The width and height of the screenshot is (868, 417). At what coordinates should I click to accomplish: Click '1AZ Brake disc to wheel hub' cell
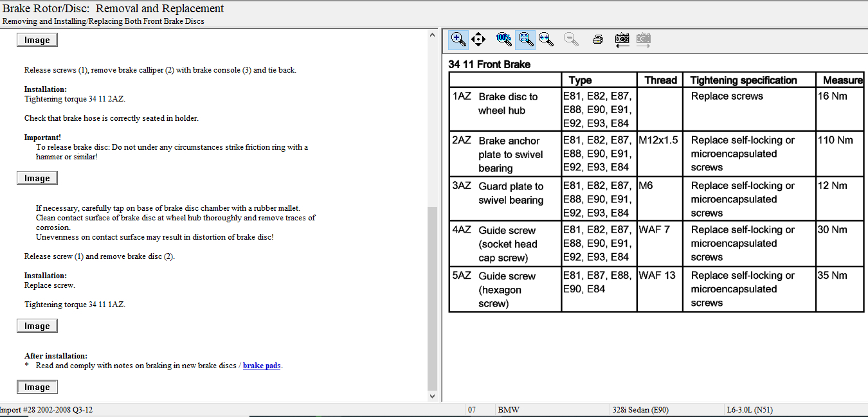(x=505, y=110)
